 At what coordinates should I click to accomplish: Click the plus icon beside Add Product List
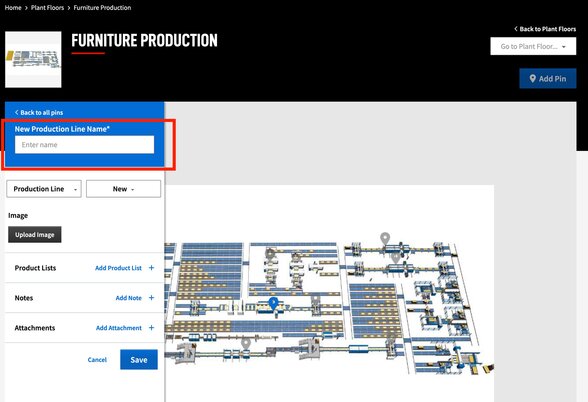(152, 268)
